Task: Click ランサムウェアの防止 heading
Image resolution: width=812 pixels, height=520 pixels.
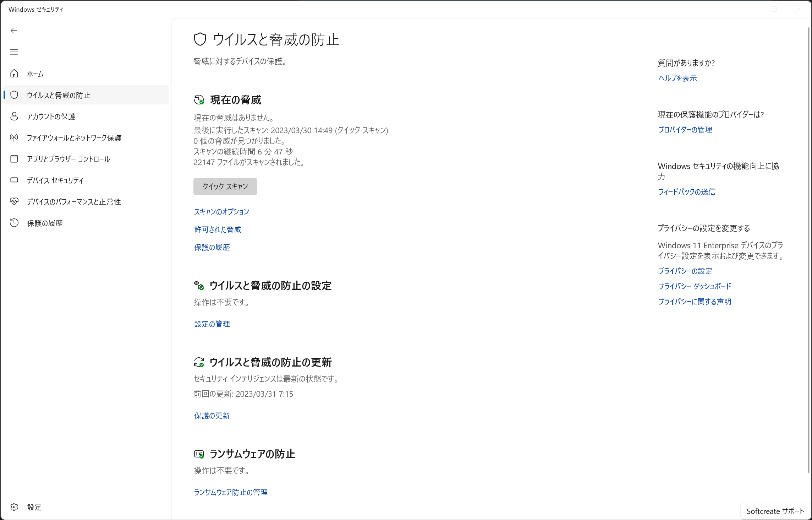Action: [252, 454]
